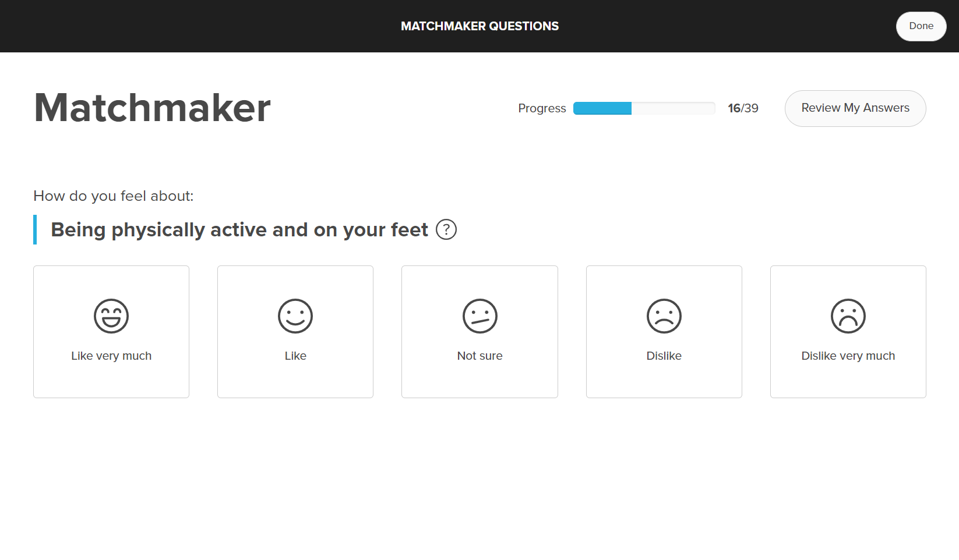Open the question mark help icon
Viewport: 959px width, 560px height.
point(446,230)
